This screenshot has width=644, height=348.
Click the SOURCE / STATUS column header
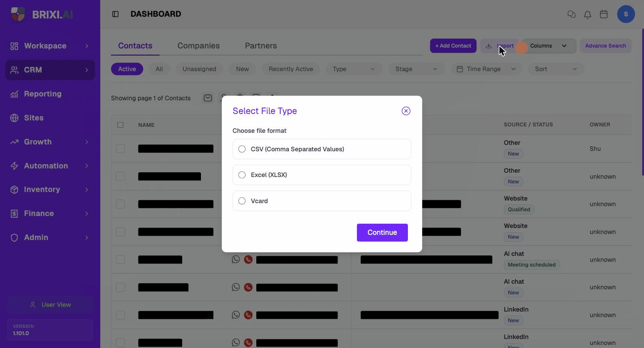[528, 125]
